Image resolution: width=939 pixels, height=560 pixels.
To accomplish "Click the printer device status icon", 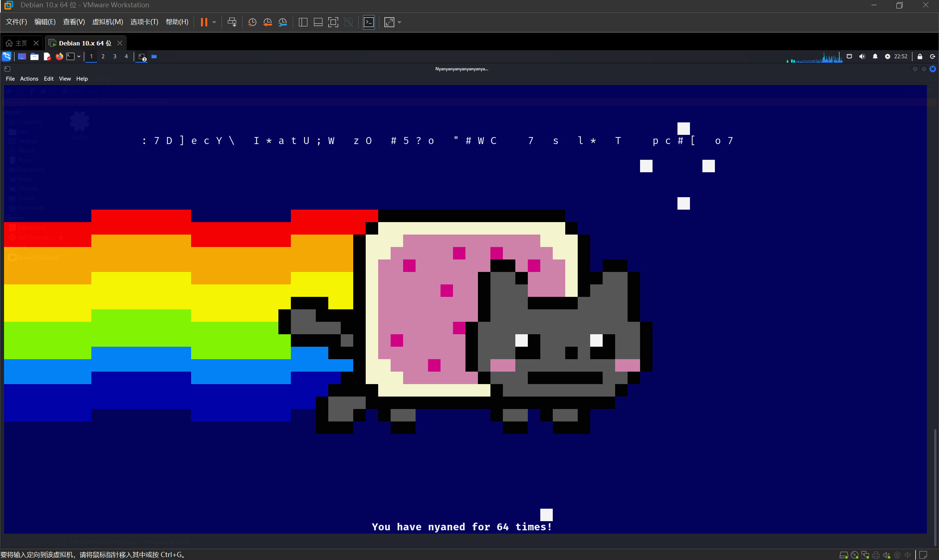I will 876,555.
